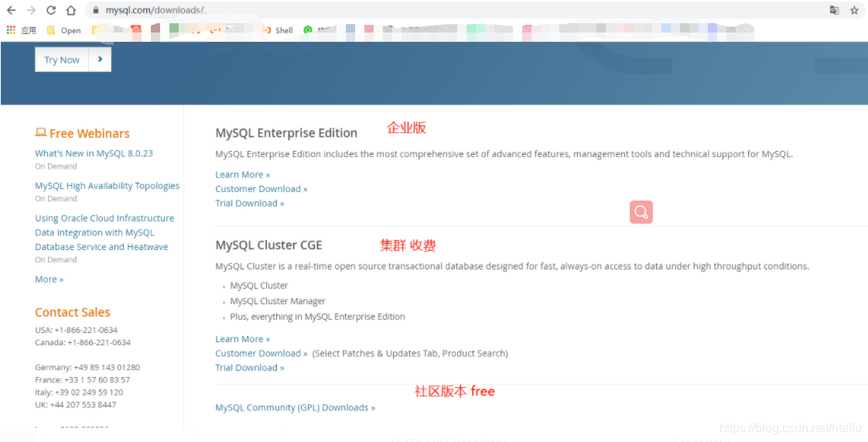Click Trial Download » under MySQL Cluster CGE
868x442 pixels.
point(250,368)
